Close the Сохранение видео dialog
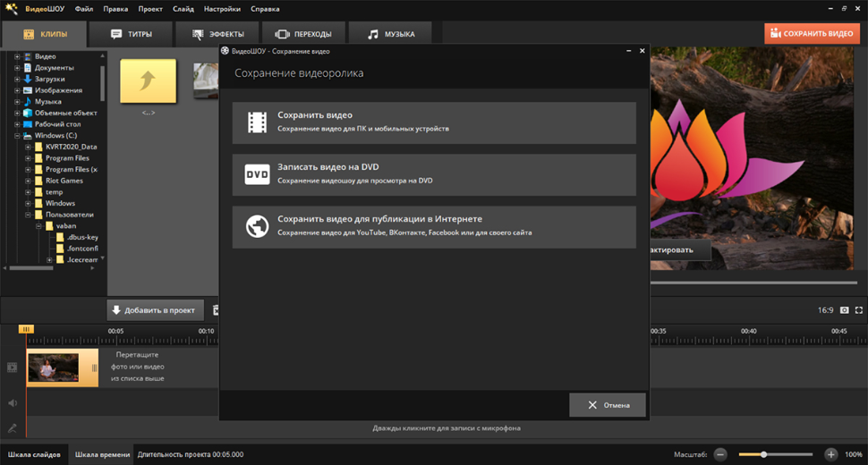 click(642, 50)
